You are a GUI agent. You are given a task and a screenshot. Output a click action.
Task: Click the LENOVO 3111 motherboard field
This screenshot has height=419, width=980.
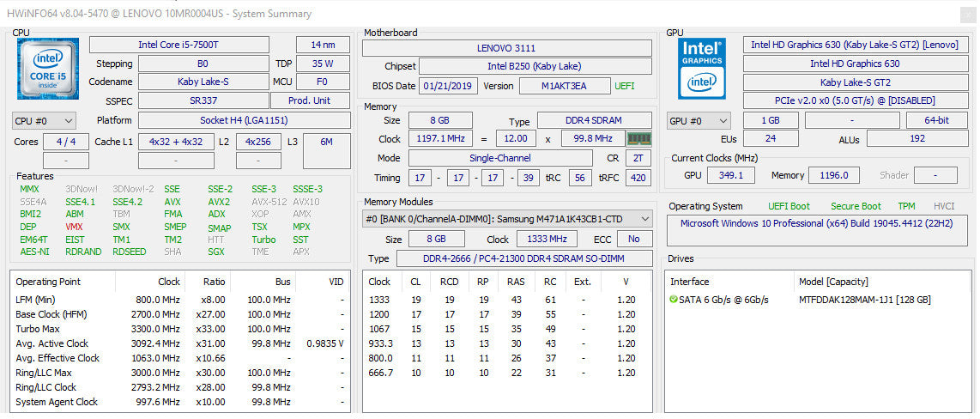click(x=506, y=48)
